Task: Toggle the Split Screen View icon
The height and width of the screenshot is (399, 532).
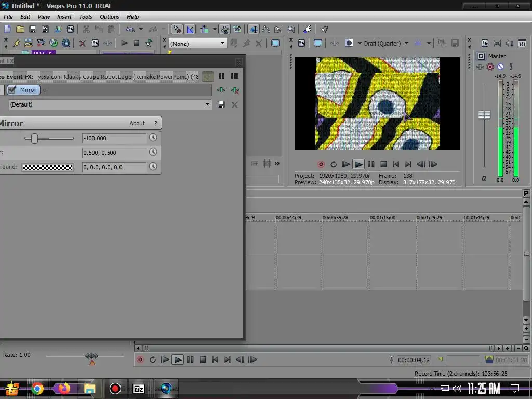Action: [349, 43]
